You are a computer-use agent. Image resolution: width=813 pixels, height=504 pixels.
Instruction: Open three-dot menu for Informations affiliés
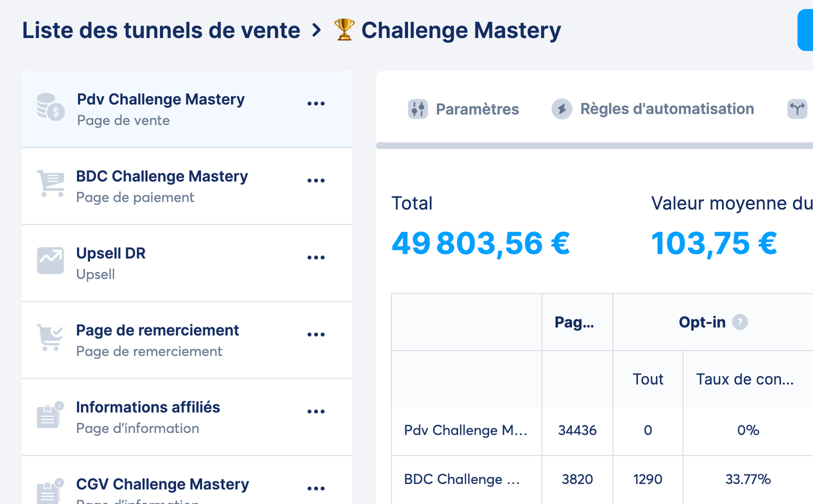316,411
